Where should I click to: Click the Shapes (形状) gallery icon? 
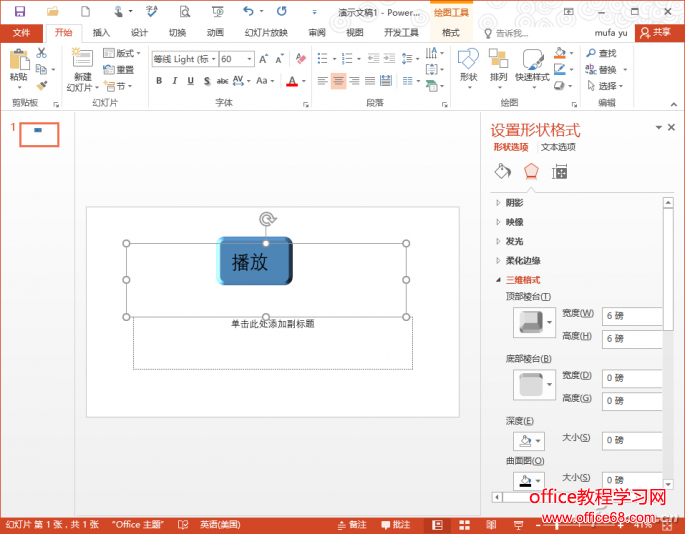point(468,62)
